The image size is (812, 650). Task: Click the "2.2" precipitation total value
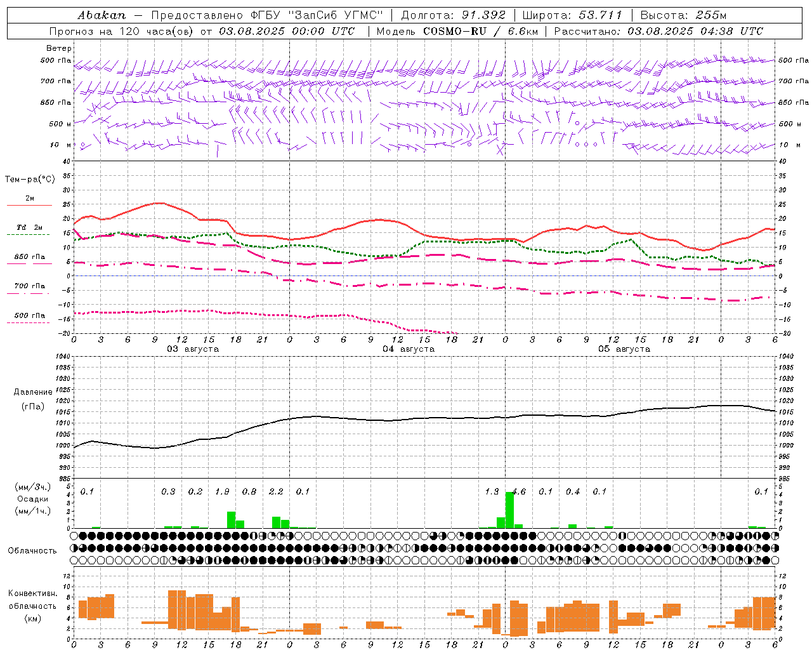(x=276, y=491)
